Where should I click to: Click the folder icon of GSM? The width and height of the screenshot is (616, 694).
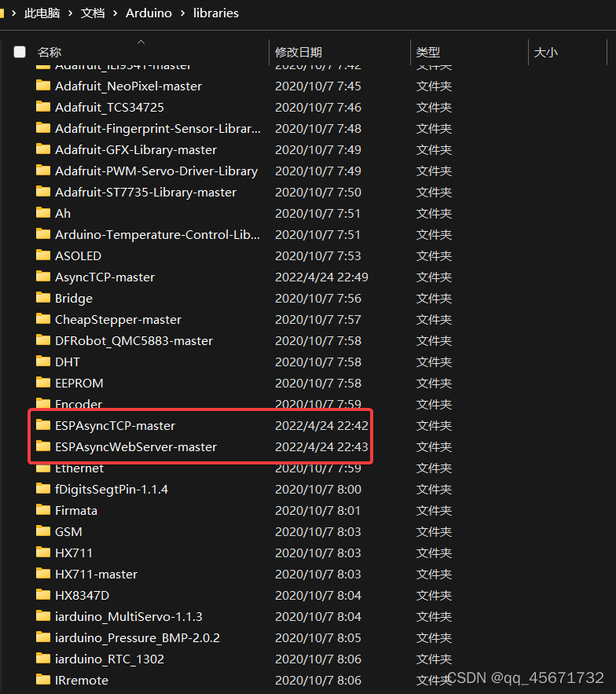pyautogui.click(x=43, y=531)
